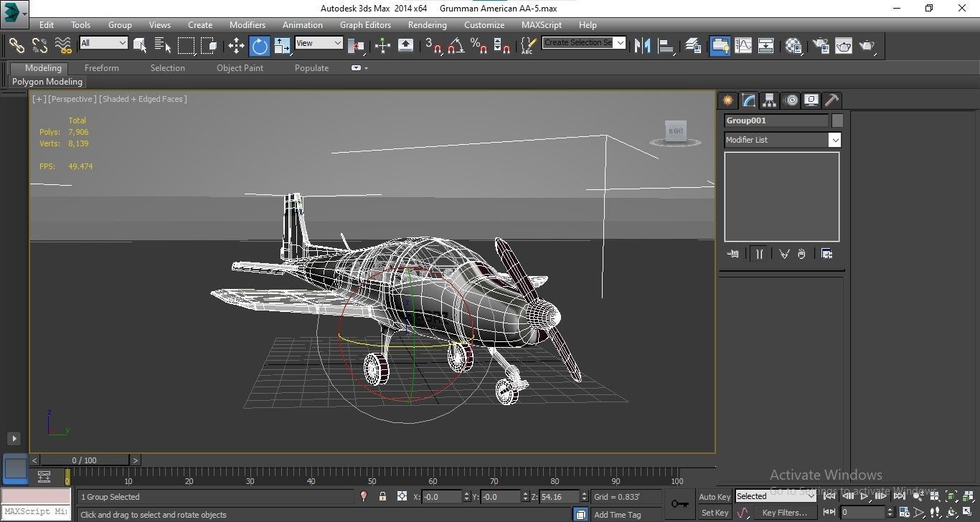Screen dimensions: 980x522
Task: Click the Set Key button
Action: coord(715,513)
